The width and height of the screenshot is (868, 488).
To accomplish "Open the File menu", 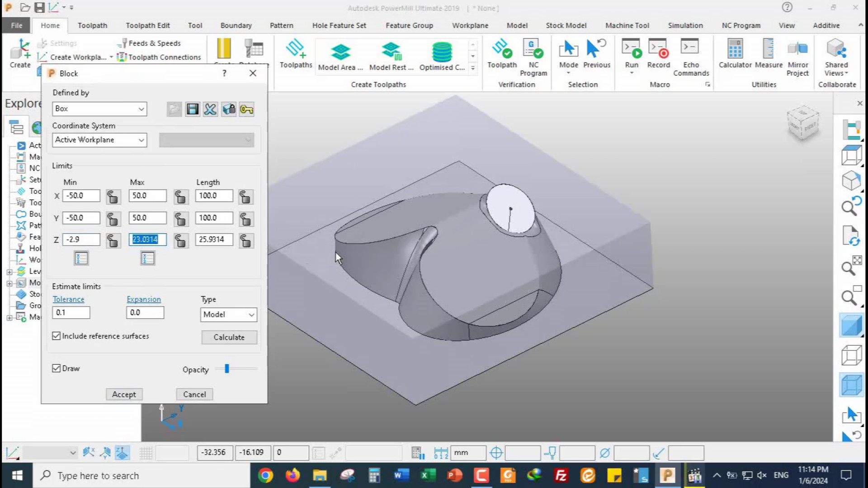I will coord(17,25).
